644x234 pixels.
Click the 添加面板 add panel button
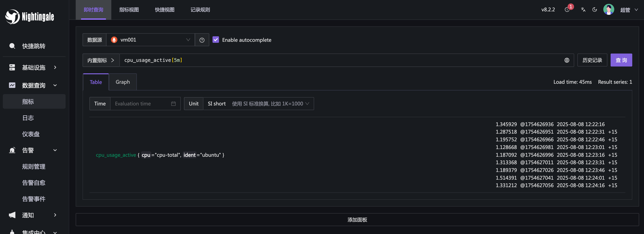357,220
